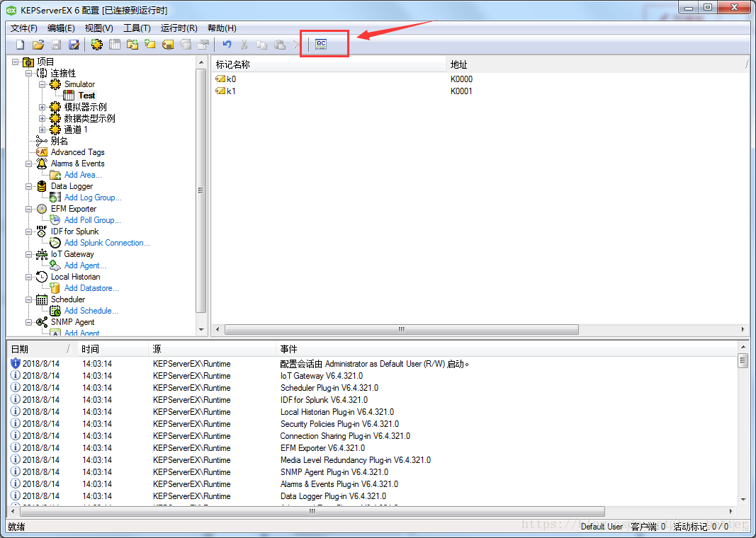Click the Copy toolbar icon
Image resolution: width=756 pixels, height=538 pixels.
262,45
